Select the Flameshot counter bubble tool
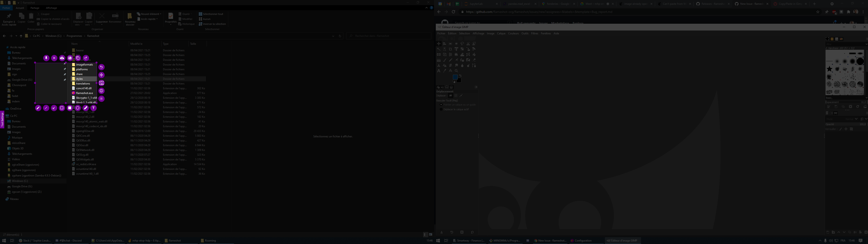 [x=101, y=91]
